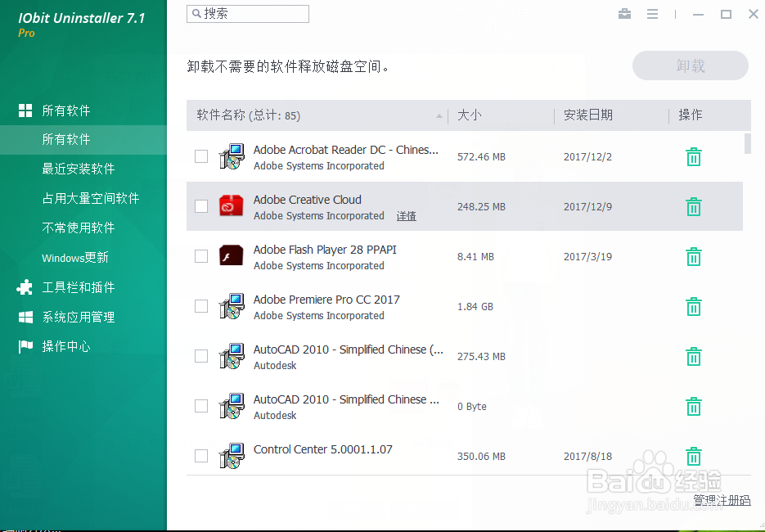
Task: Open the hamburger options menu
Action: click(652, 14)
